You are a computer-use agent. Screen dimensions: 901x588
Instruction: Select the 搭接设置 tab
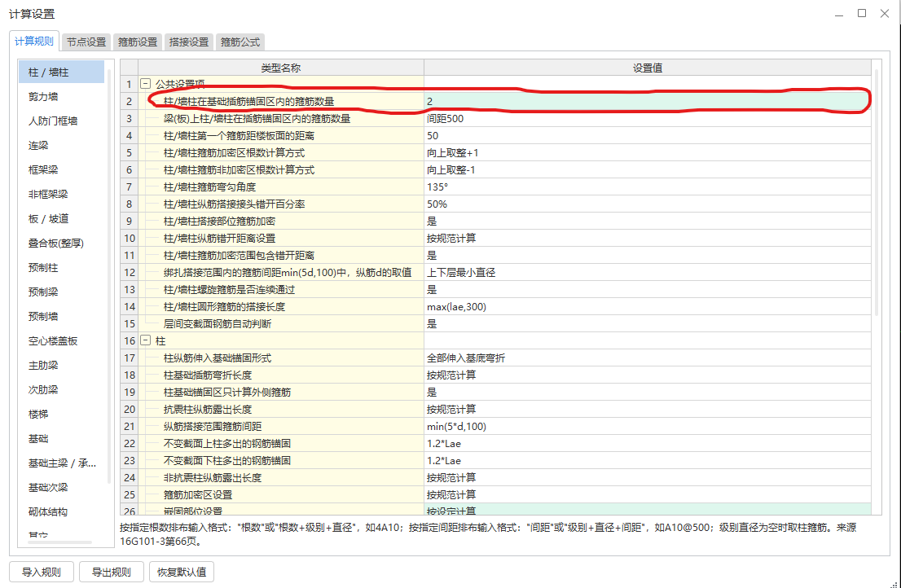point(189,42)
